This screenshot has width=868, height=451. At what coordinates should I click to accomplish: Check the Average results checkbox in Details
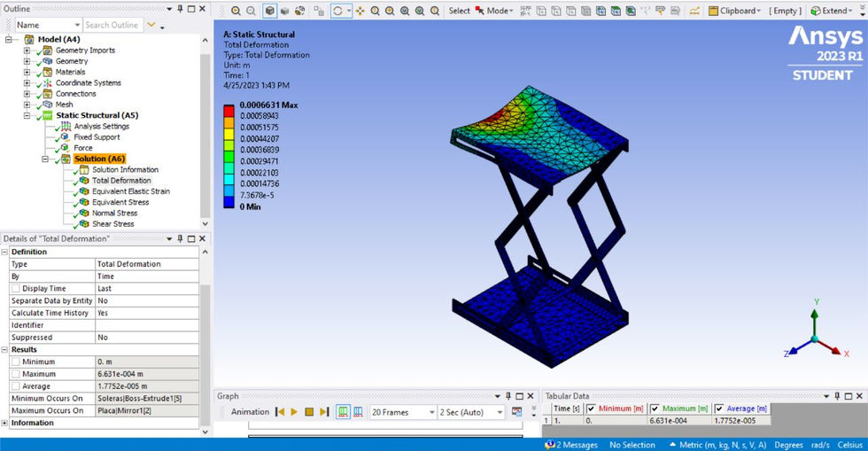[16, 386]
